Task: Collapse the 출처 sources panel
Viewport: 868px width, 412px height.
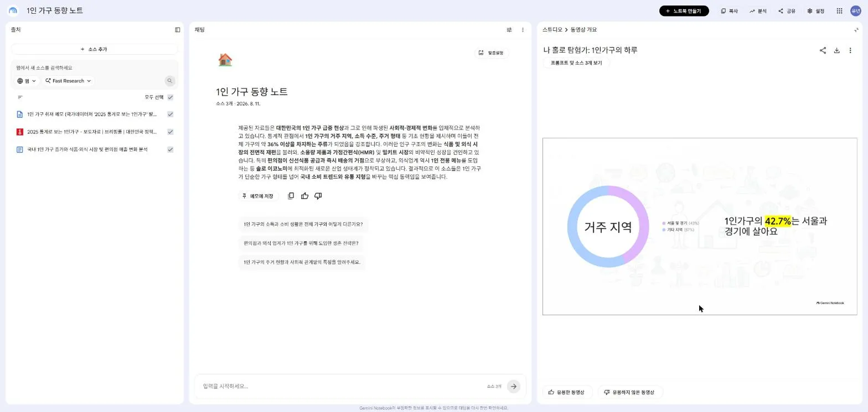Action: pos(178,30)
